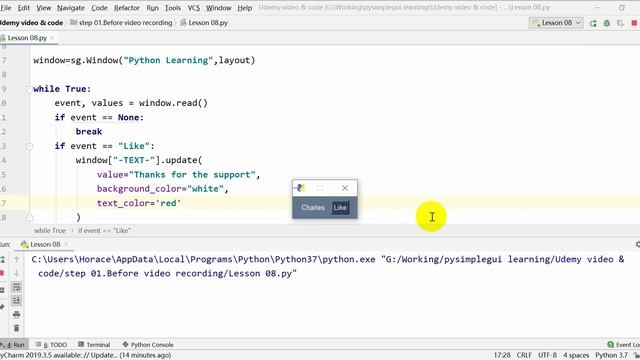Stop the process from the Run panel
The image size is (640, 360).
tap(2, 273)
